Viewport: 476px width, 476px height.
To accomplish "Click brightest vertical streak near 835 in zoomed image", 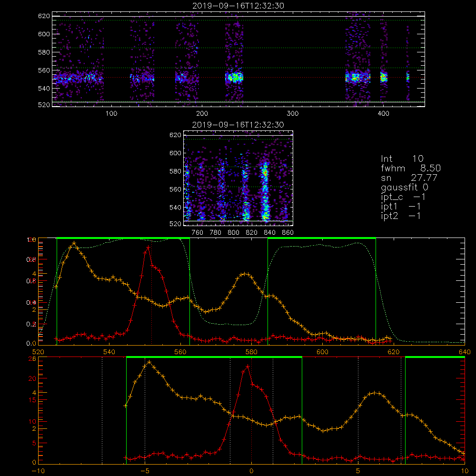I will 266,191.
